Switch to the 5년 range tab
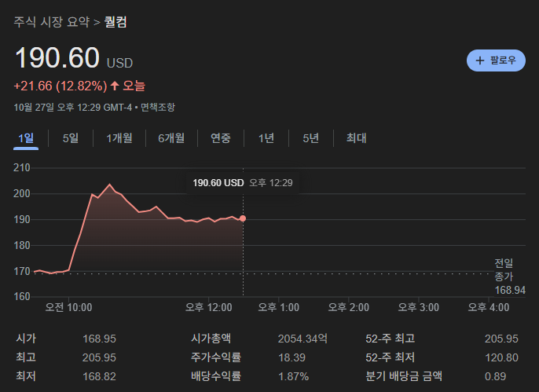This screenshot has width=539, height=392. coord(311,138)
